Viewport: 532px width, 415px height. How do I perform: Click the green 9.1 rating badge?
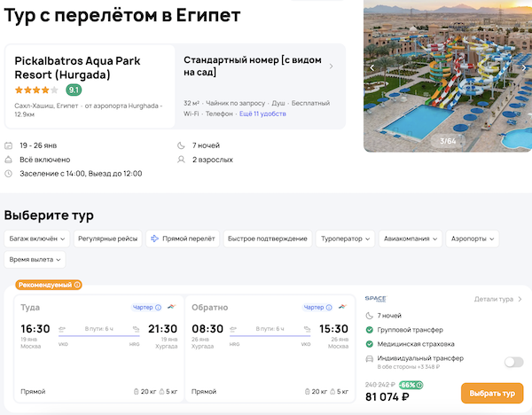coord(74,90)
